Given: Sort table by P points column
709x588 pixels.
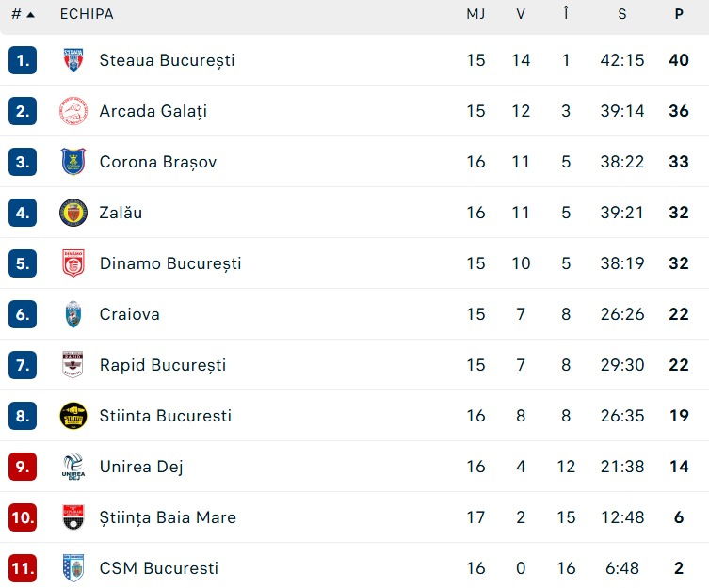Looking at the screenshot, I should click(x=679, y=14).
